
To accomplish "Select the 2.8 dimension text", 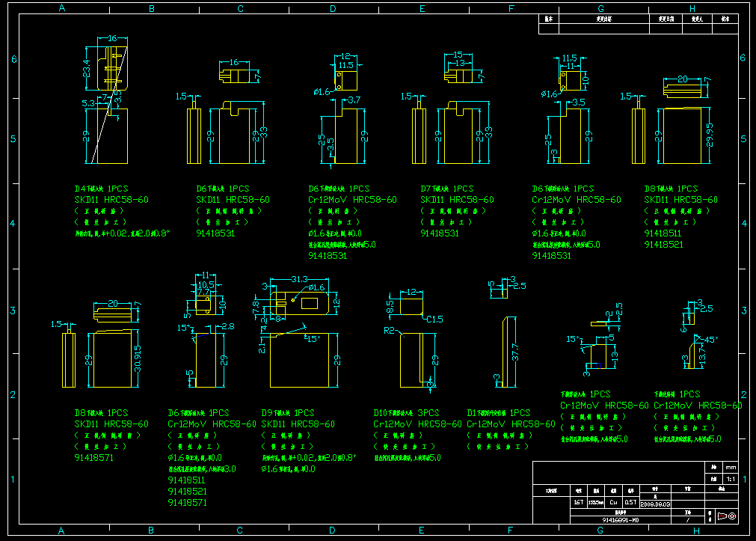I will click(x=228, y=326).
